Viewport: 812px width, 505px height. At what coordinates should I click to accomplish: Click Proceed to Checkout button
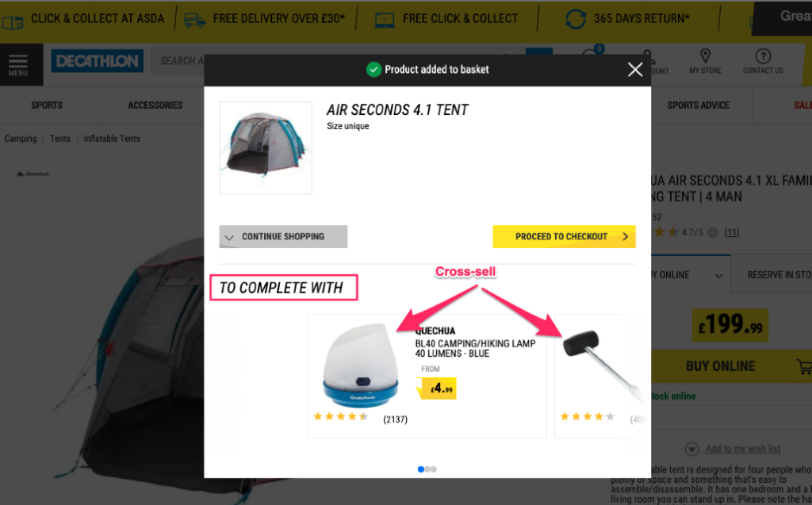[564, 237]
